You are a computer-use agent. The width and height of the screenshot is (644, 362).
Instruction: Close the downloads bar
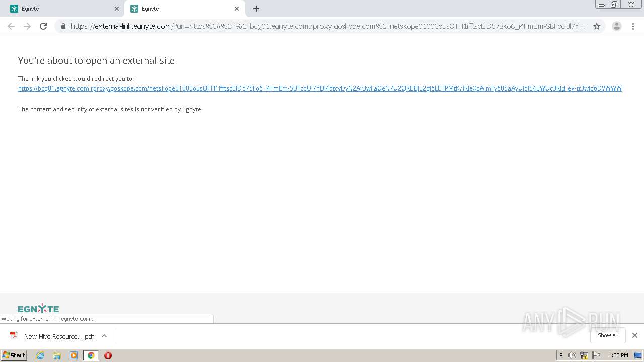(635, 335)
